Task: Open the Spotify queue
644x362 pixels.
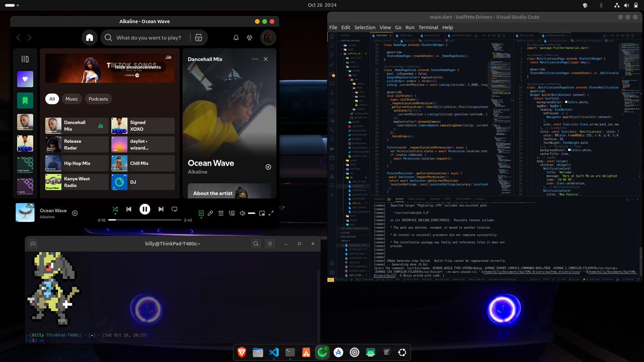Action: click(x=221, y=213)
